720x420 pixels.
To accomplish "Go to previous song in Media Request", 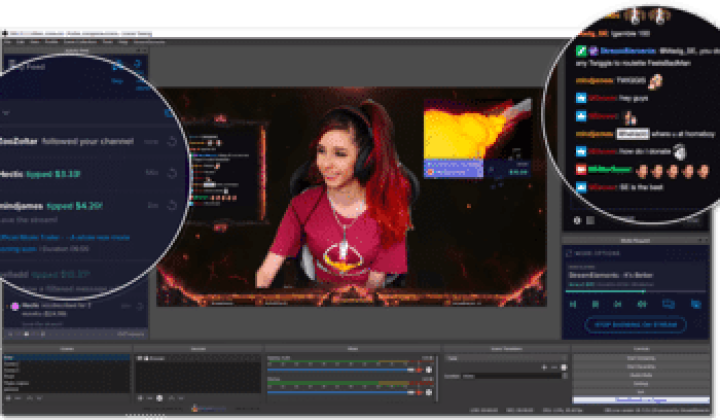I will (575, 303).
